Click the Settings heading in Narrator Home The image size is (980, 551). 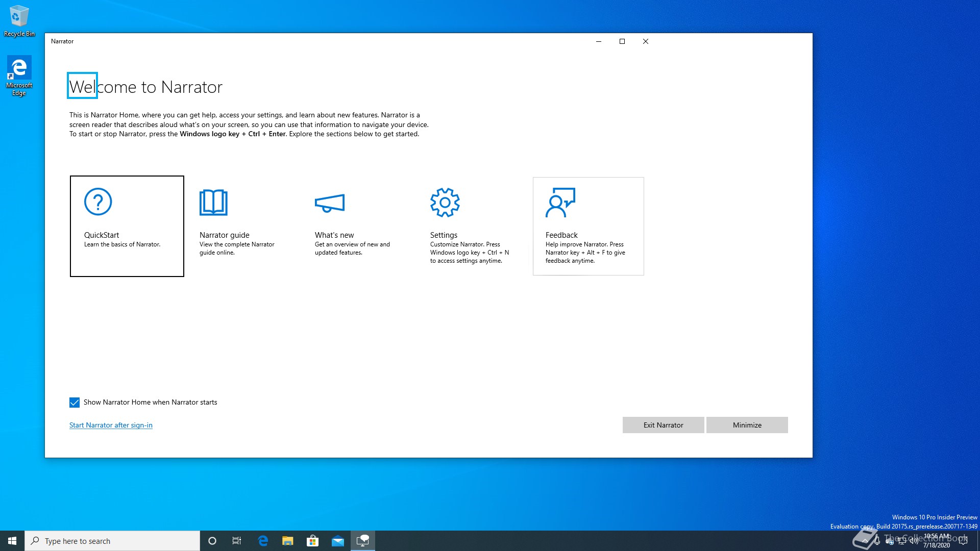[444, 235]
